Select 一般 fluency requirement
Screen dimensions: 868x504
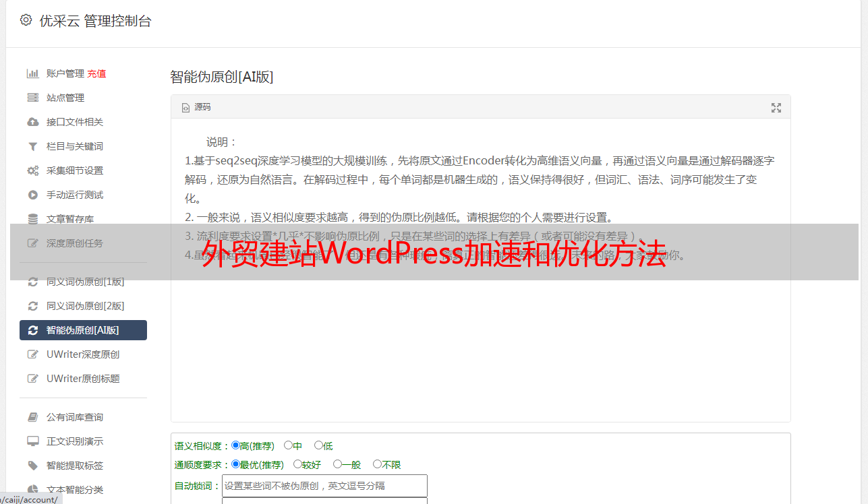[337, 464]
